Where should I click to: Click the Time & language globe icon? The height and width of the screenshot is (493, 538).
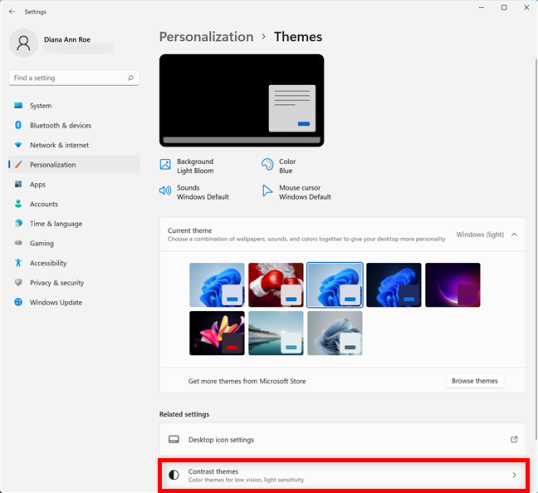point(18,223)
